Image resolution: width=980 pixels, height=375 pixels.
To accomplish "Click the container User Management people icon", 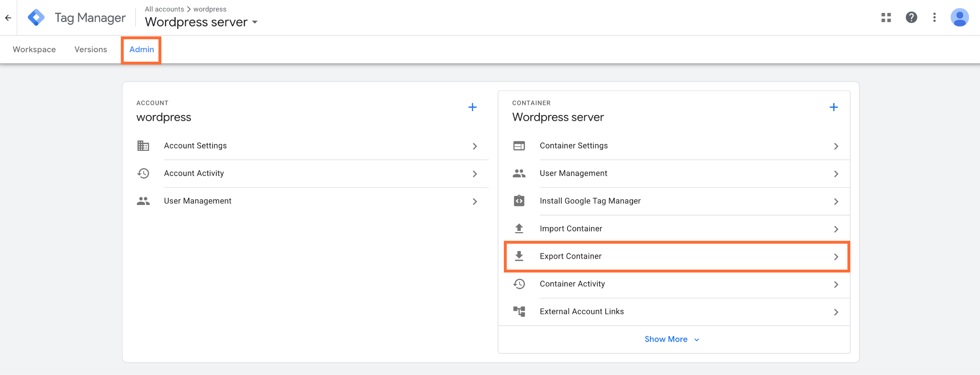I will [519, 173].
